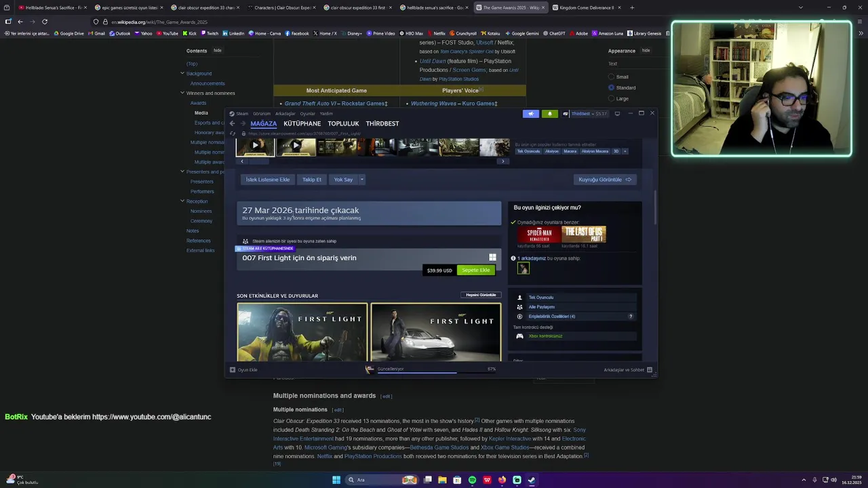Click Steam store page vertical scrollbar
The height and width of the screenshot is (488, 868).
[x=655, y=209]
